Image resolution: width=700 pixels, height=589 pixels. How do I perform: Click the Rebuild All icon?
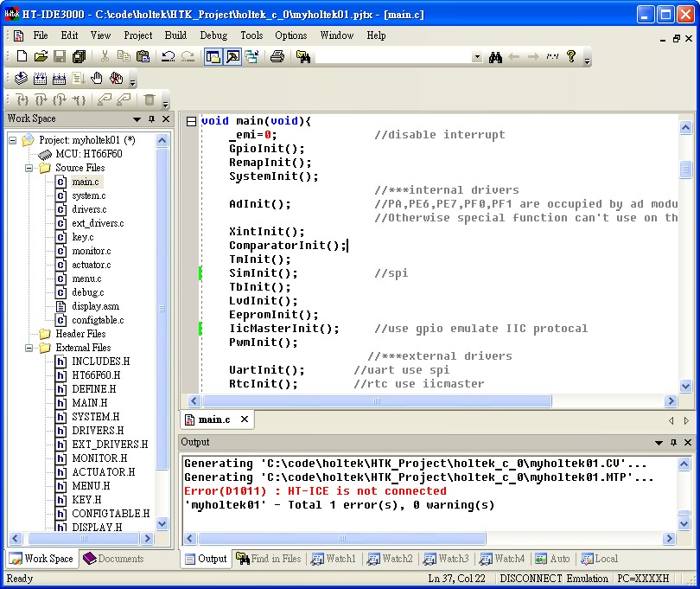59,79
